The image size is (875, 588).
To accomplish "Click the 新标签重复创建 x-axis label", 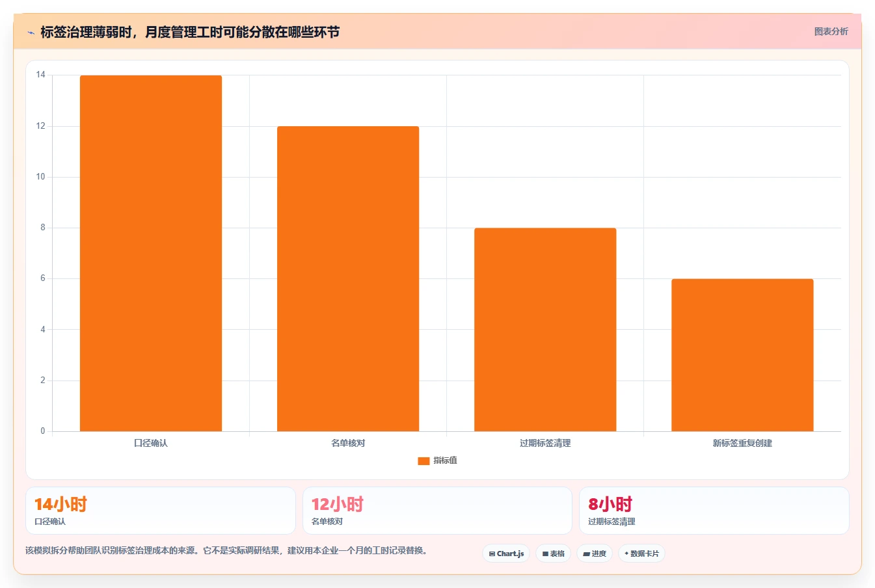I will [742, 443].
